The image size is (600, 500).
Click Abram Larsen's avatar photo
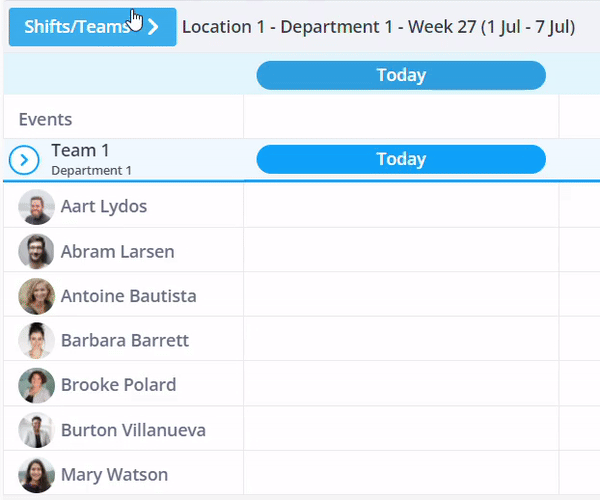point(36,252)
